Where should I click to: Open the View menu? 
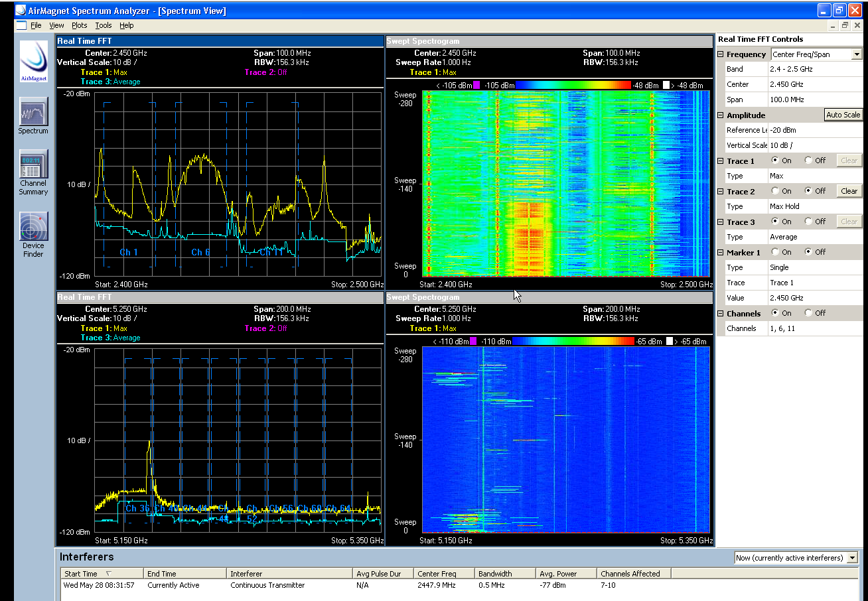tap(56, 25)
